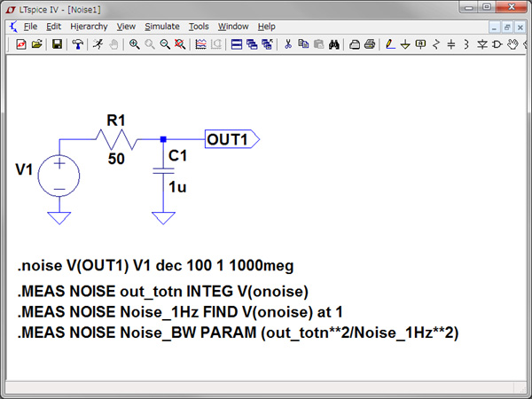Open the Control Panel hammer icon
Image resolution: width=532 pixels, height=399 pixels.
click(x=78, y=44)
